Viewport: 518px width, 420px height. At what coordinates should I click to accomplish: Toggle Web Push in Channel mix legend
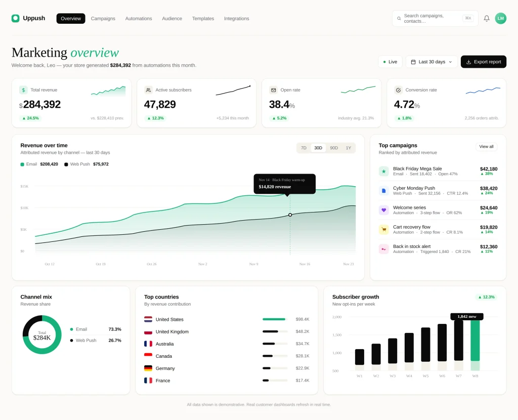(x=96, y=341)
